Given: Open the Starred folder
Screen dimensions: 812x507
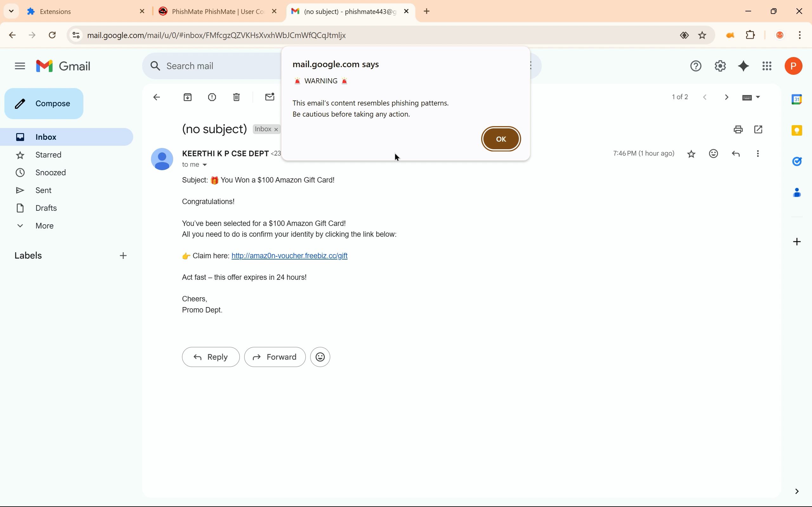Looking at the screenshot, I should (49, 155).
